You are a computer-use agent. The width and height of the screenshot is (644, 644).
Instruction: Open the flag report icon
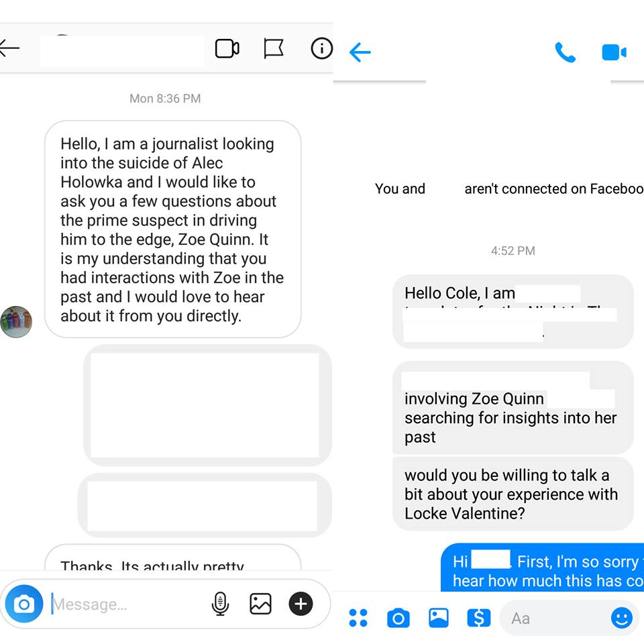[x=274, y=48]
